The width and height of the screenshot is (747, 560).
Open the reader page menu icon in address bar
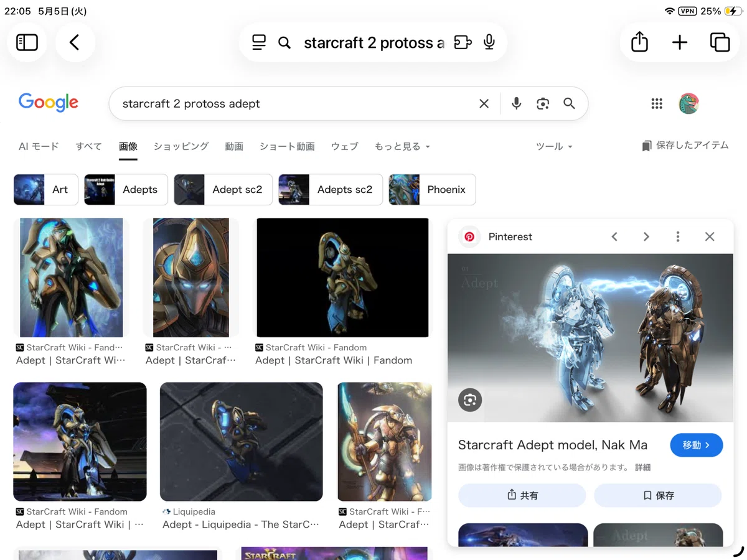[259, 42]
